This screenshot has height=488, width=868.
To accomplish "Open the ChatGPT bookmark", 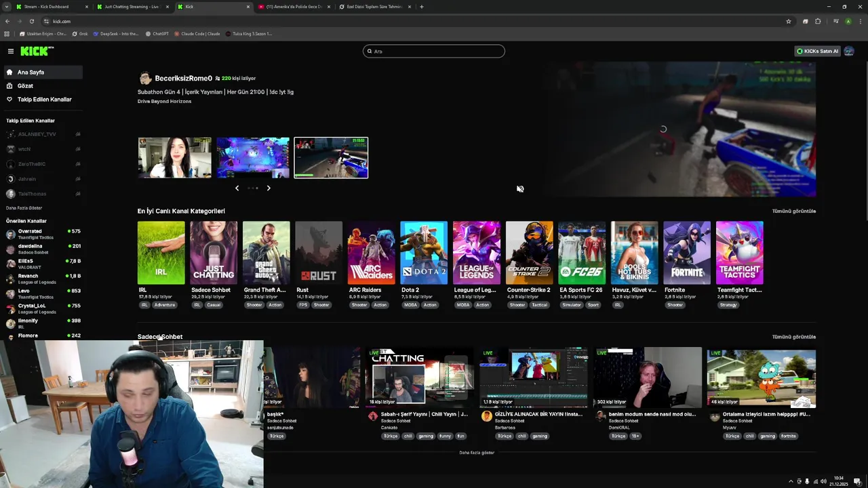I will [157, 33].
